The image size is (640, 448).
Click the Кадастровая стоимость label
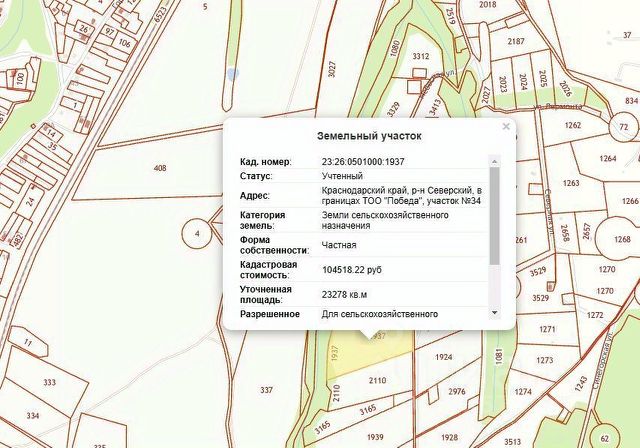click(x=270, y=270)
